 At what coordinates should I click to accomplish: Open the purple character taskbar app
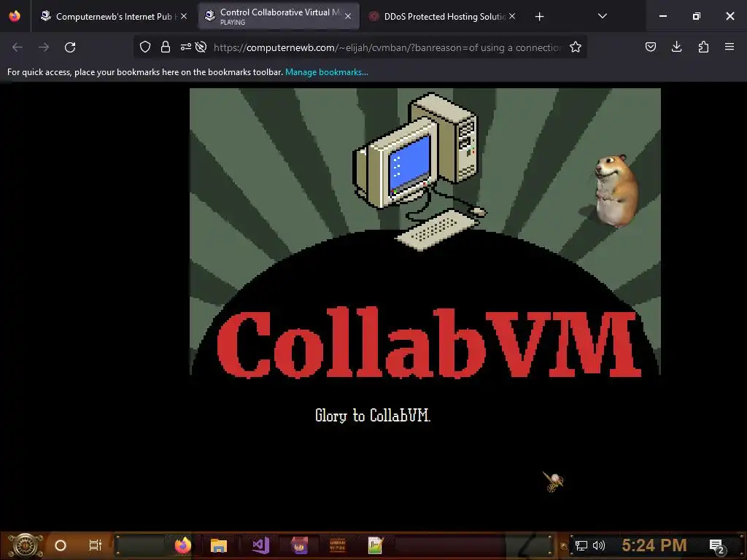[300, 545]
